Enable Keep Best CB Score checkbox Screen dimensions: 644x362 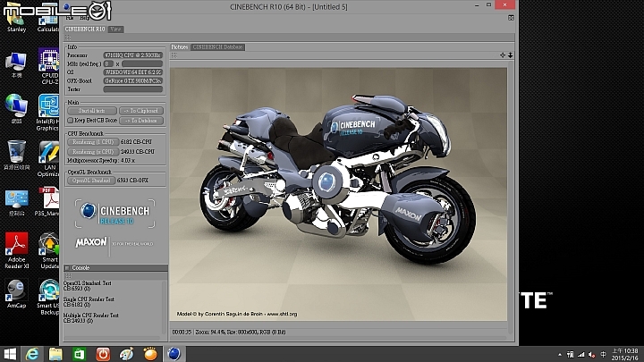point(71,121)
